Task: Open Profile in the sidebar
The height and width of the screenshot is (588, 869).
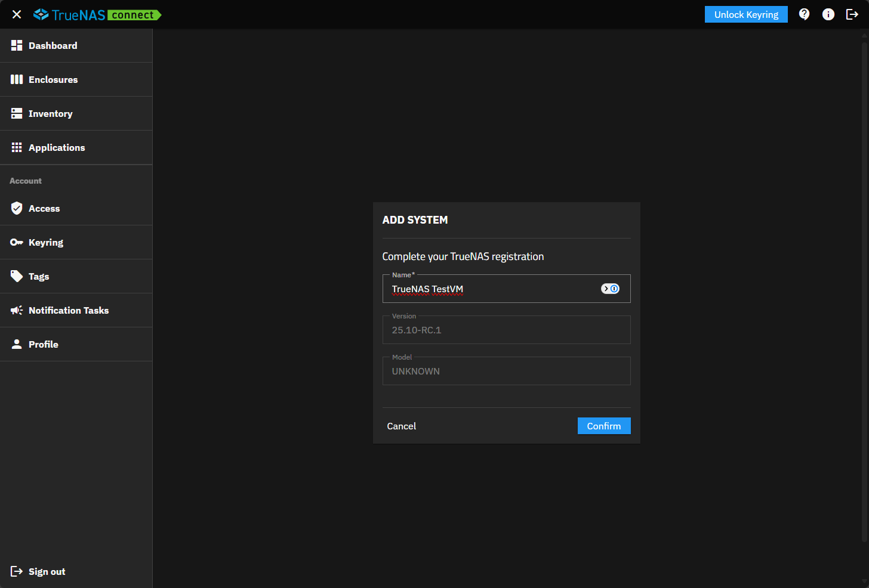Action: tap(76, 344)
